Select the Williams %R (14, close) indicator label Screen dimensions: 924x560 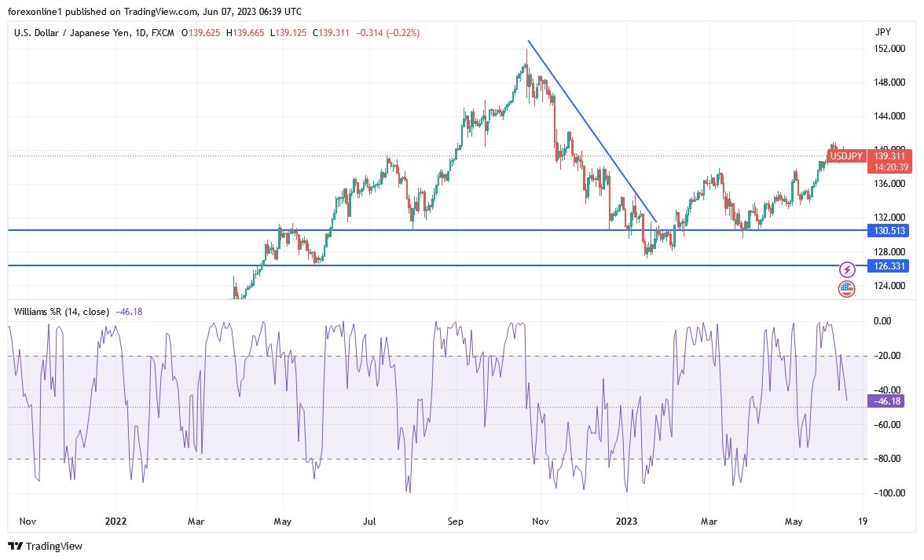point(63,312)
